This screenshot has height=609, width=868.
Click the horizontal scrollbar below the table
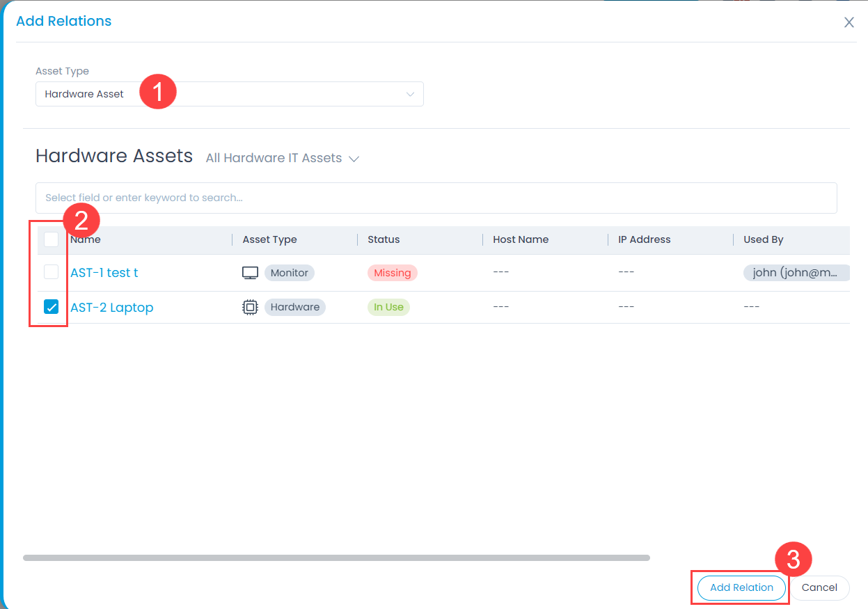pos(337,557)
